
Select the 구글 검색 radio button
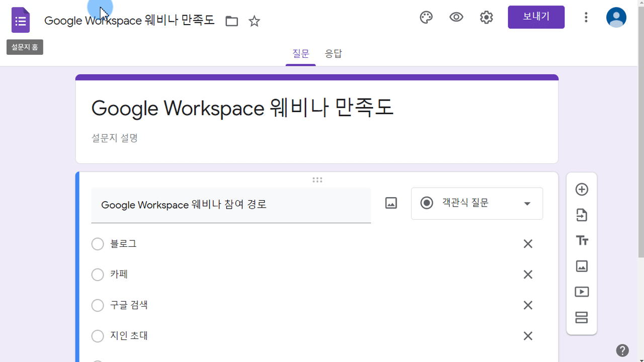(98, 305)
